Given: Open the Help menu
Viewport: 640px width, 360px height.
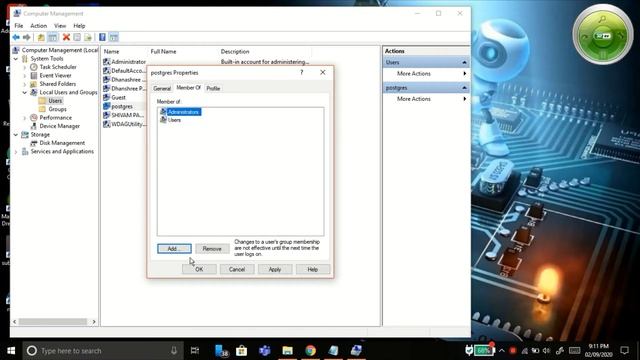Looking at the screenshot, I should [x=79, y=26].
